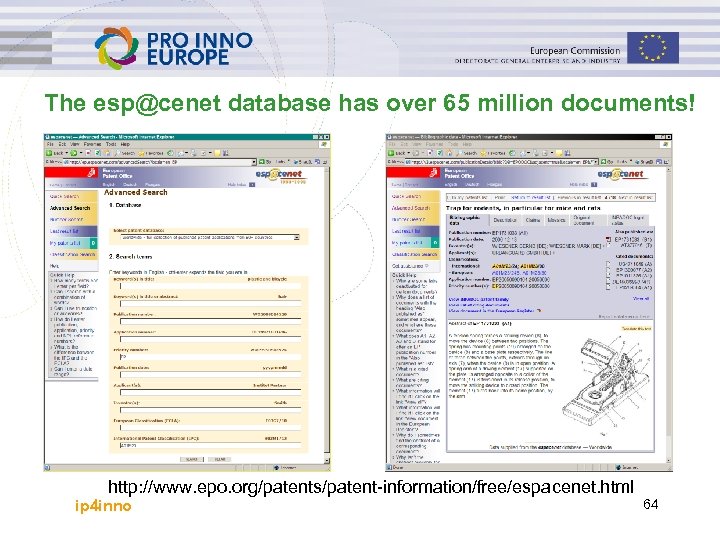Open Favorites menu in left browser
Screen dimensions: 720x540
click(92, 144)
